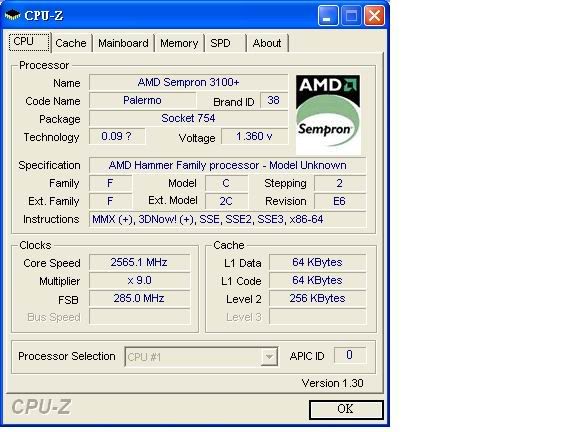576x432 pixels.
Task: Open the About tab
Action: point(267,43)
